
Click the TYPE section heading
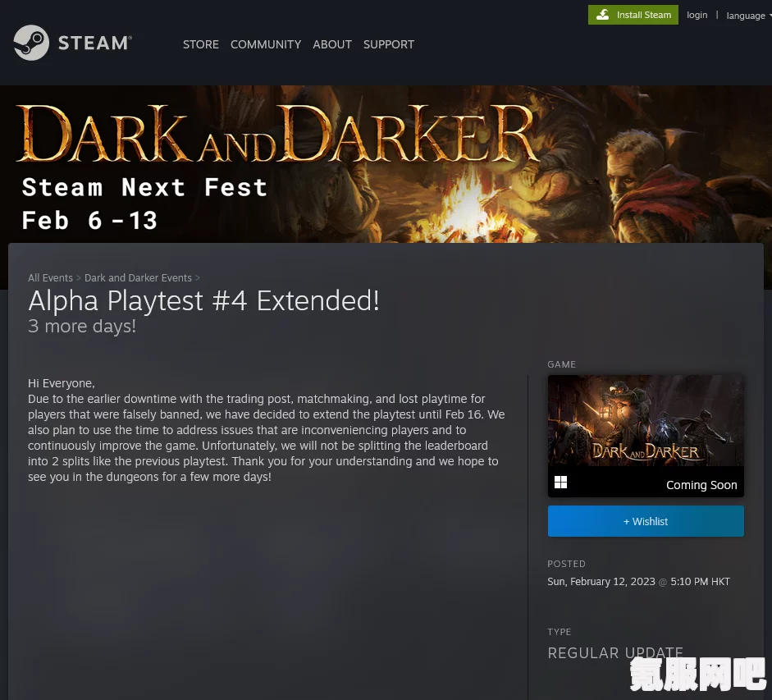[560, 632]
